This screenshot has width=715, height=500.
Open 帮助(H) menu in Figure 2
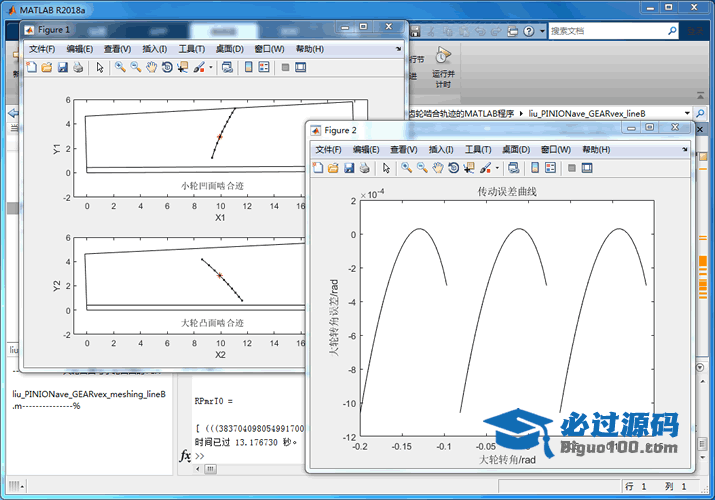pos(596,149)
